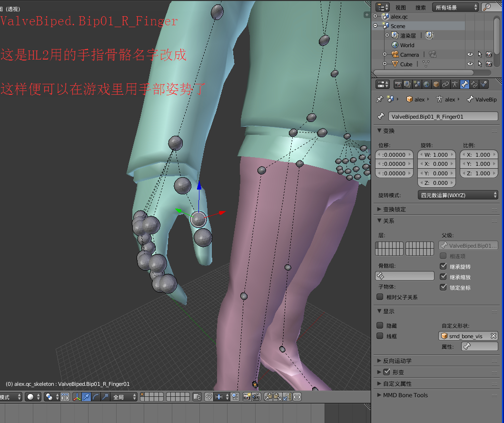The width and height of the screenshot is (504, 423).
Task: Click the paste flipped pose icon
Action: coord(287,397)
